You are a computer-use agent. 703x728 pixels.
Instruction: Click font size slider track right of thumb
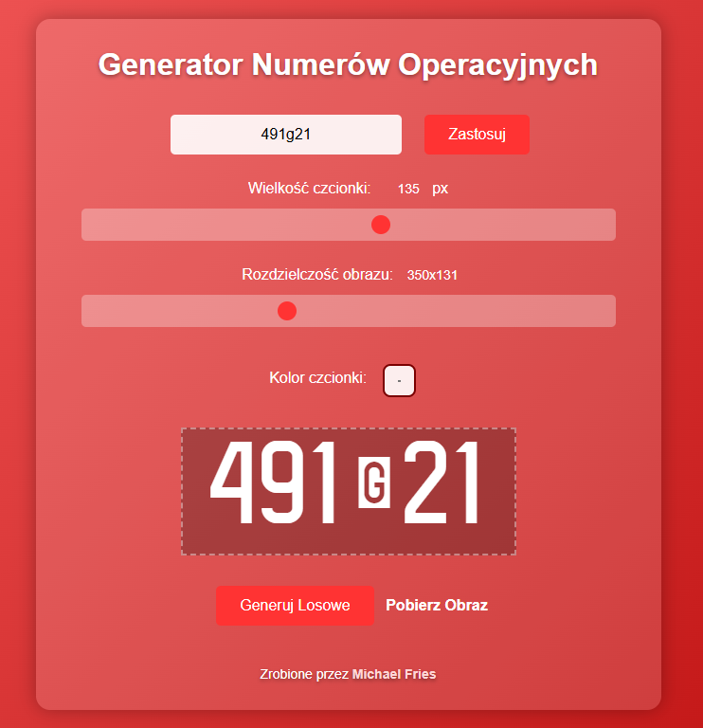coord(503,225)
